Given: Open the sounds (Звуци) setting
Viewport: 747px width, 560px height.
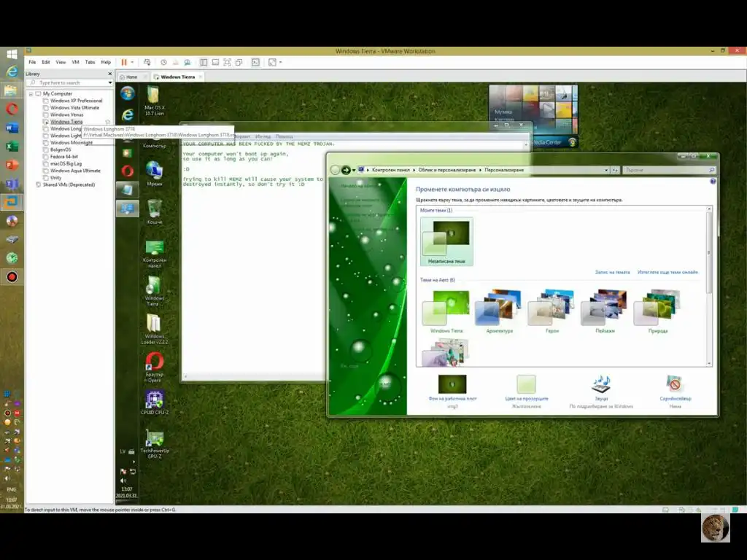Looking at the screenshot, I should click(x=601, y=392).
